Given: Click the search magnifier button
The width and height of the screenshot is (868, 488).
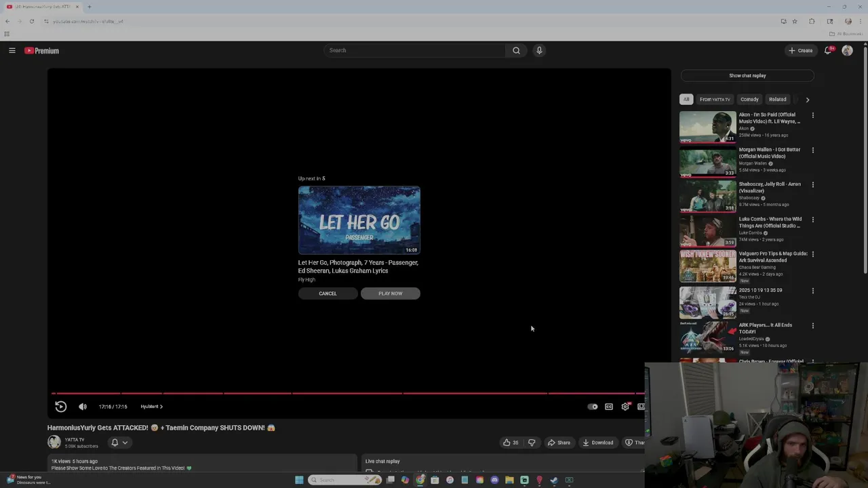Looking at the screenshot, I should point(516,50).
